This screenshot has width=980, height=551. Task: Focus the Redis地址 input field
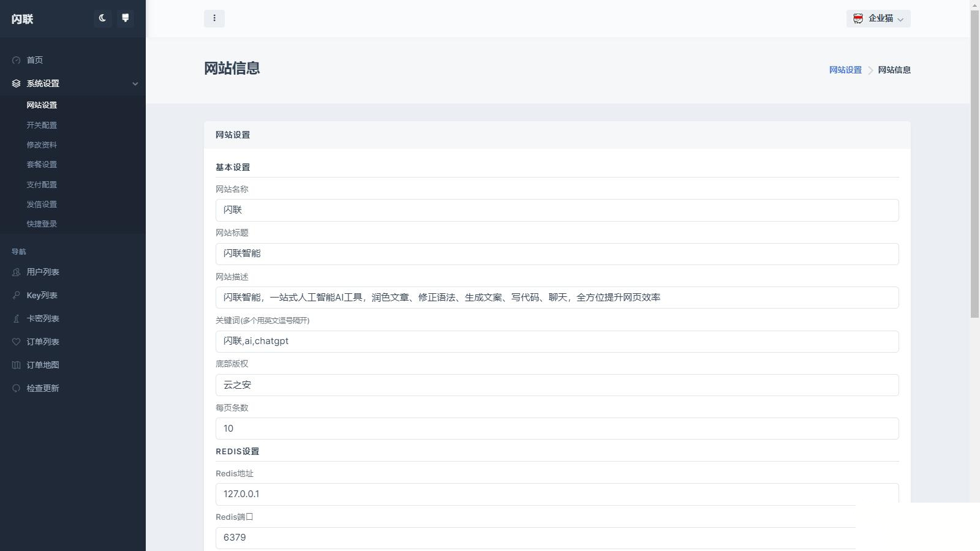[557, 494]
